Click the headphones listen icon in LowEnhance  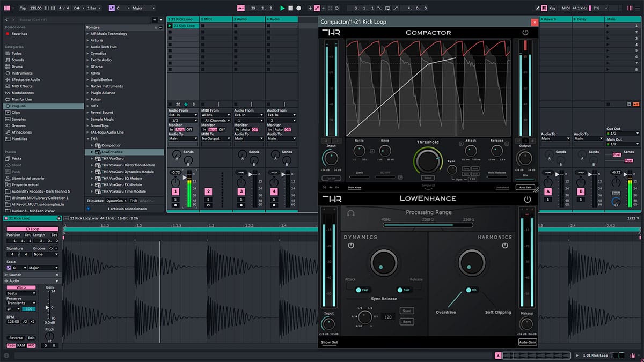click(x=351, y=213)
